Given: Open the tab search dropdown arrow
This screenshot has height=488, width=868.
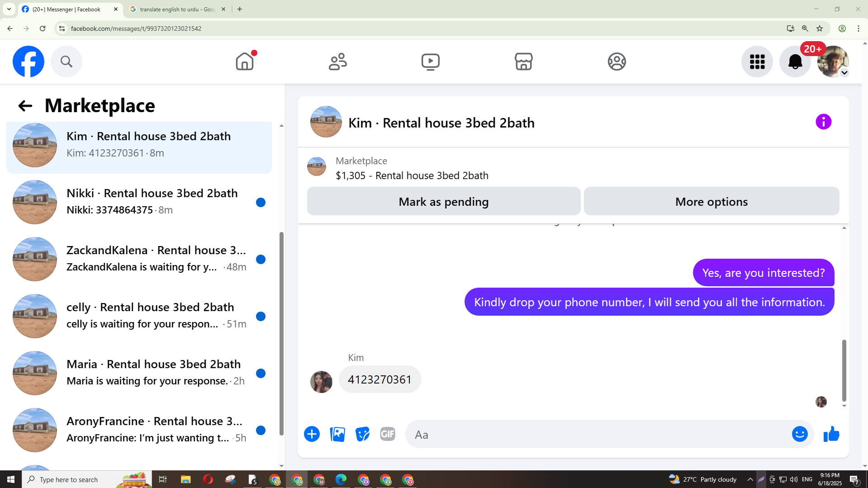Looking at the screenshot, I should point(9,9).
